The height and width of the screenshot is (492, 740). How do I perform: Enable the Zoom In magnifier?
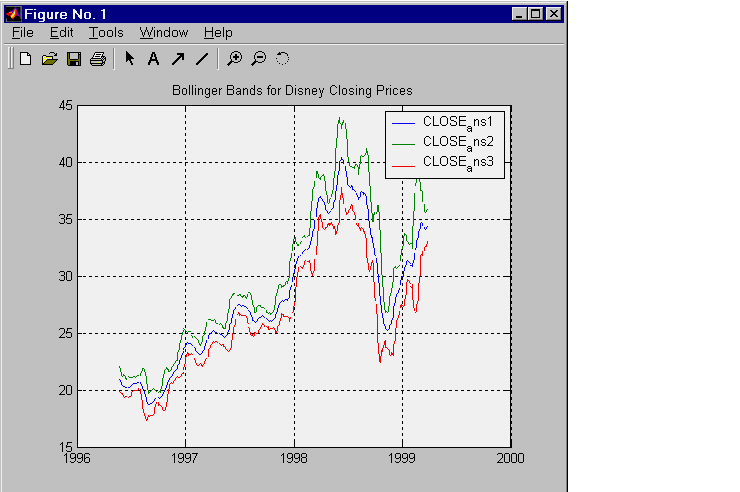point(235,59)
